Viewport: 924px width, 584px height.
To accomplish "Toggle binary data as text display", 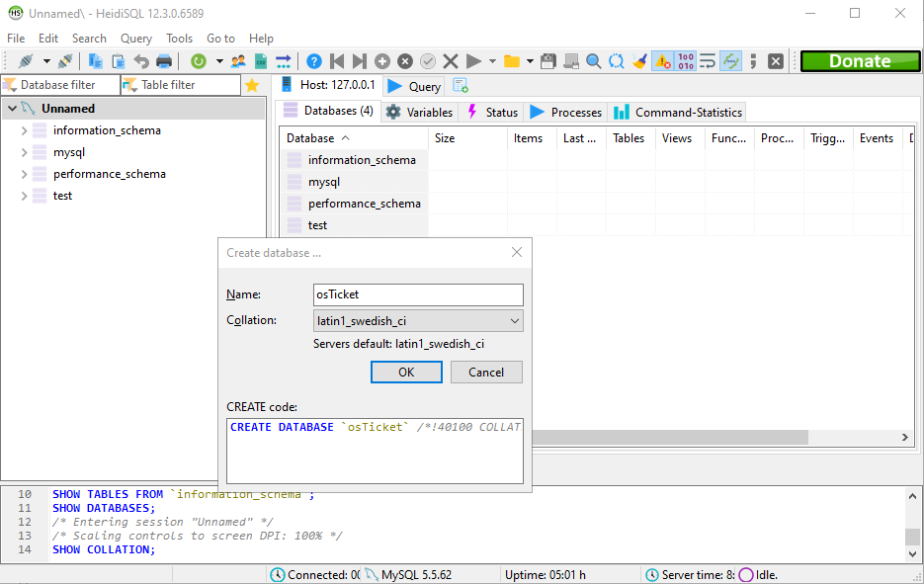I will pos(684,60).
